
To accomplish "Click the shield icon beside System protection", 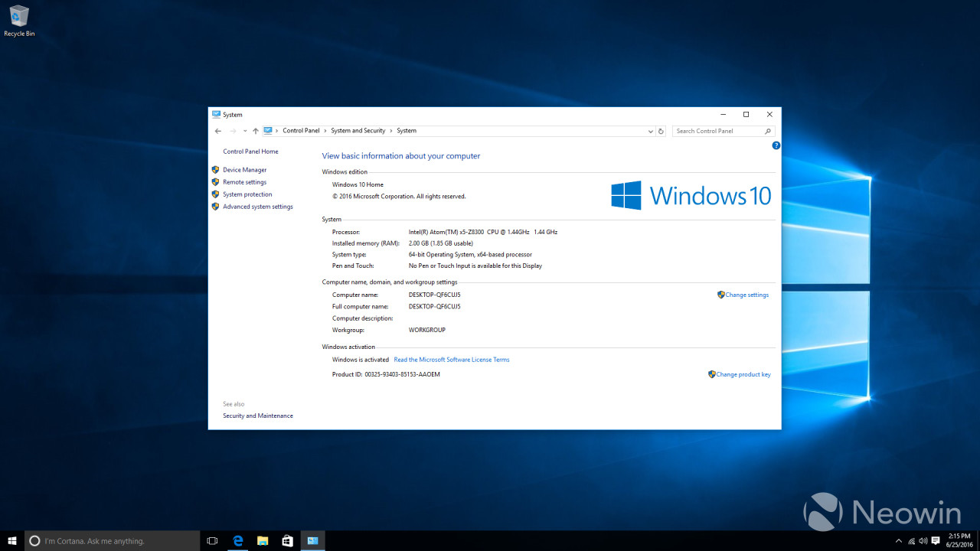I will tap(215, 194).
